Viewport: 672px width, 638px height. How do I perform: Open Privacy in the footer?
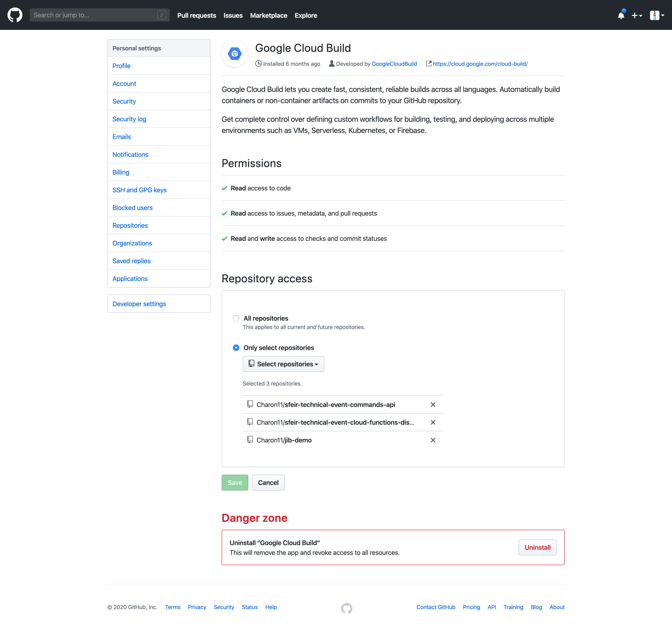click(197, 607)
